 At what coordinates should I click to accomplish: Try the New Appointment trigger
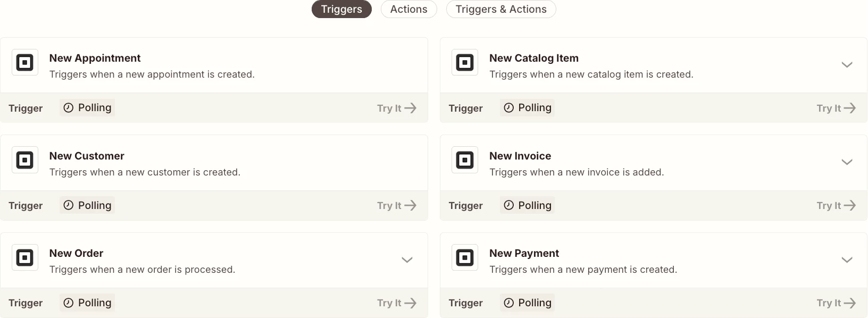click(x=396, y=108)
